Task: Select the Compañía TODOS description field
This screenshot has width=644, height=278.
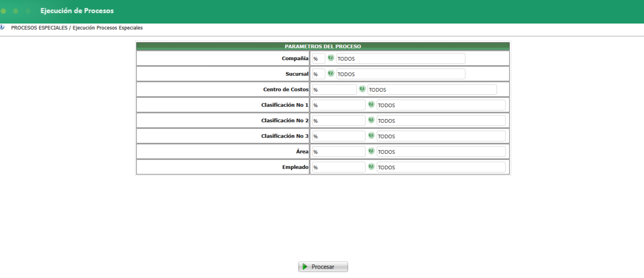Action: coord(401,59)
